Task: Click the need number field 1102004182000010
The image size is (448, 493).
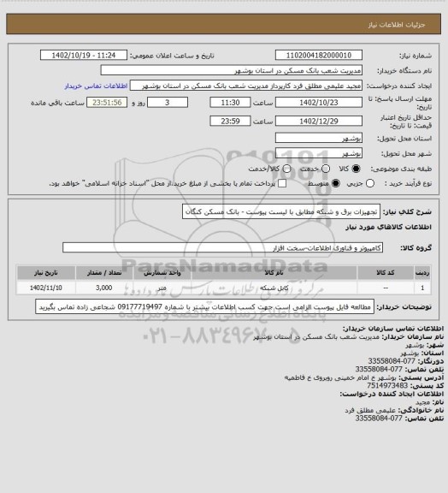Action: (x=319, y=55)
